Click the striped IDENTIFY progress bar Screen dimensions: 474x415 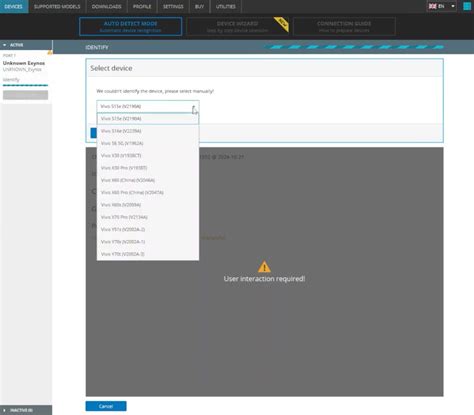pos(354,47)
